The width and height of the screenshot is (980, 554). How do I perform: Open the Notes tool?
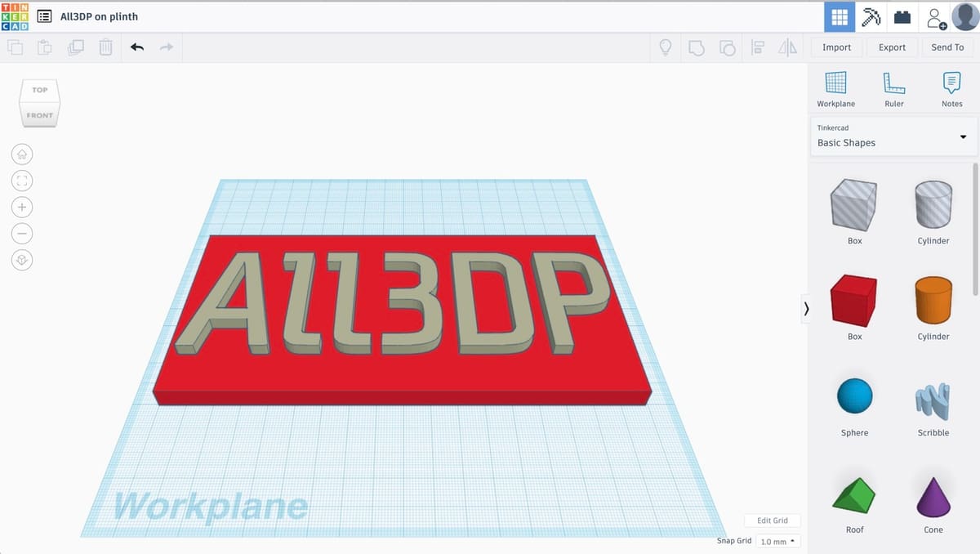coord(951,89)
